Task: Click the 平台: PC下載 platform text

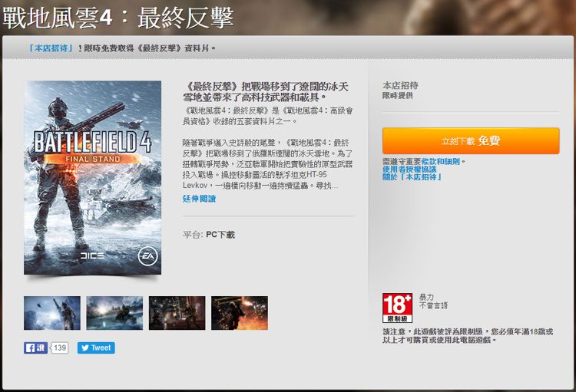Action: 209,235
